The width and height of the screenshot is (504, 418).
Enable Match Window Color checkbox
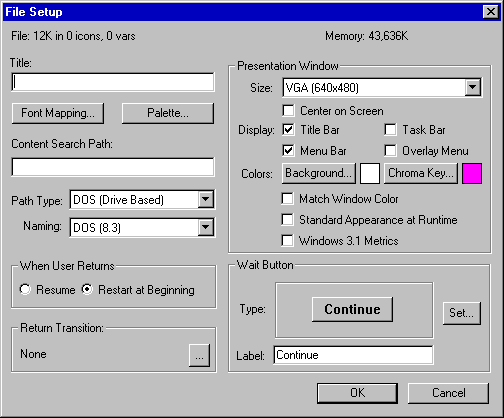288,199
